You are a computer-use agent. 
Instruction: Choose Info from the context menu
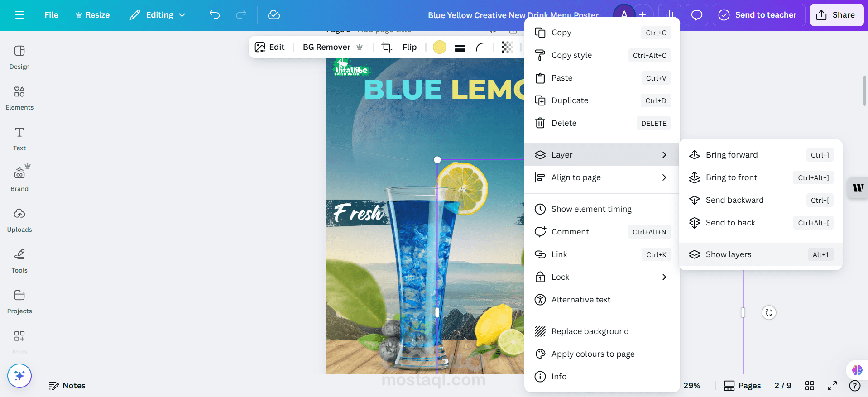[x=602, y=377]
